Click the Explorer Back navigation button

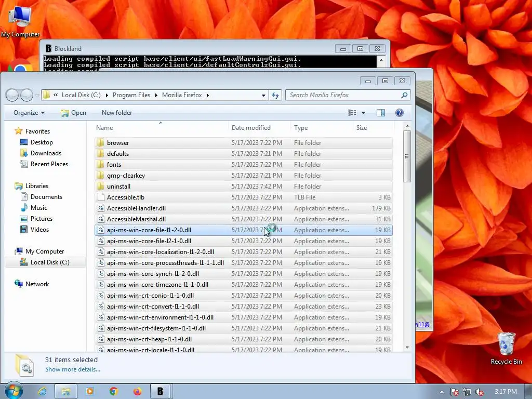click(12, 96)
